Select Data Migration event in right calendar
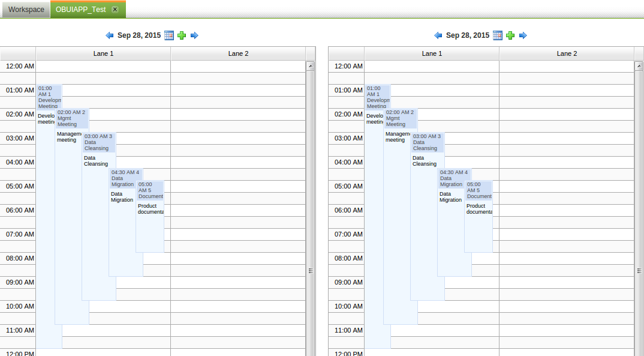 pos(454,178)
